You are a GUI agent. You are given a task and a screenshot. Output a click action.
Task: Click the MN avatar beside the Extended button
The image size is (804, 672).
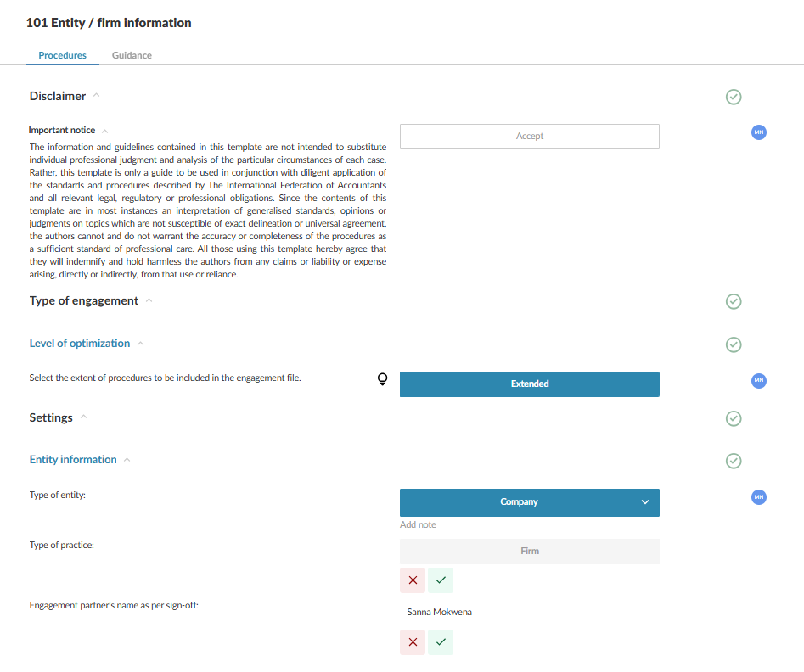[x=758, y=381]
